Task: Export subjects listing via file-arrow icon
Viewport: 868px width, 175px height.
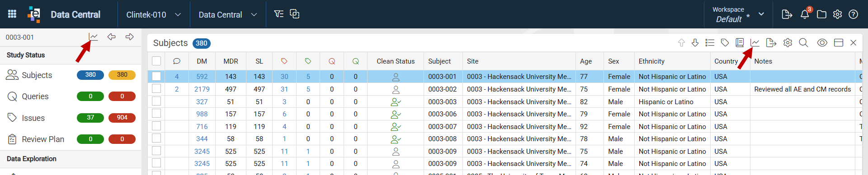Action: (x=771, y=42)
